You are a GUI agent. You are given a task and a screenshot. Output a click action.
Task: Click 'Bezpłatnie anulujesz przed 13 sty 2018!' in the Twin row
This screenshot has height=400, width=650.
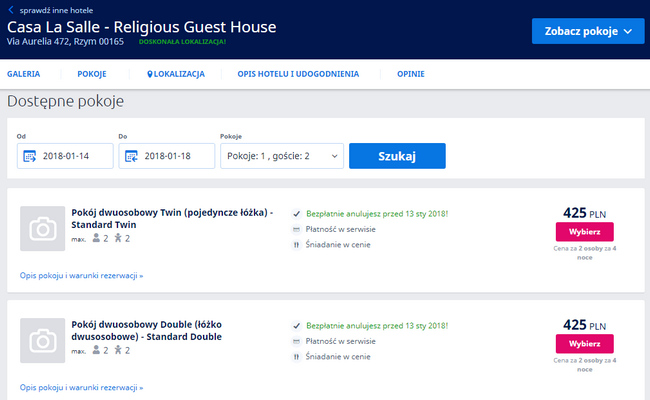click(x=377, y=214)
